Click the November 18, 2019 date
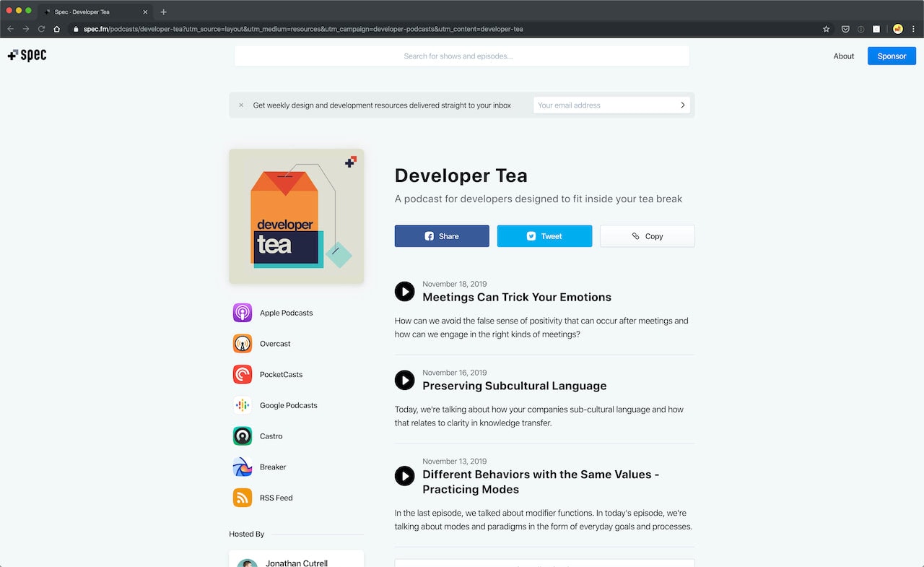 (x=455, y=284)
